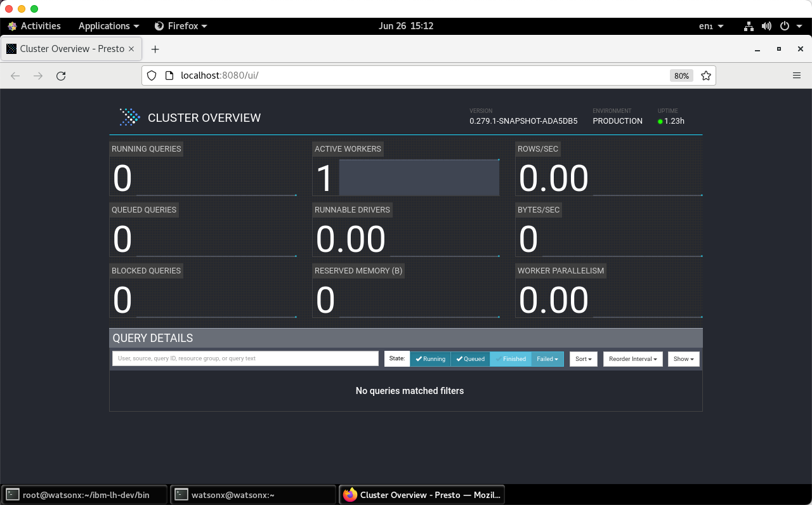Click terminal icon for watsonx@watsonx taskbar entry

click(x=181, y=495)
